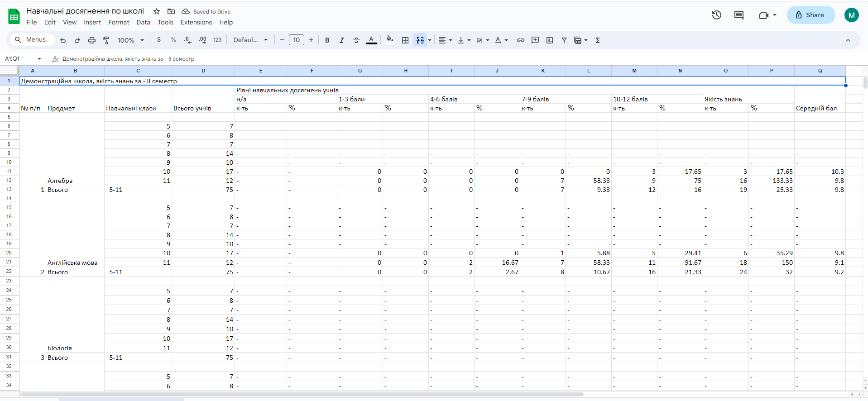The image size is (868, 401).
Task: Click the Create a filter icon
Action: point(564,40)
